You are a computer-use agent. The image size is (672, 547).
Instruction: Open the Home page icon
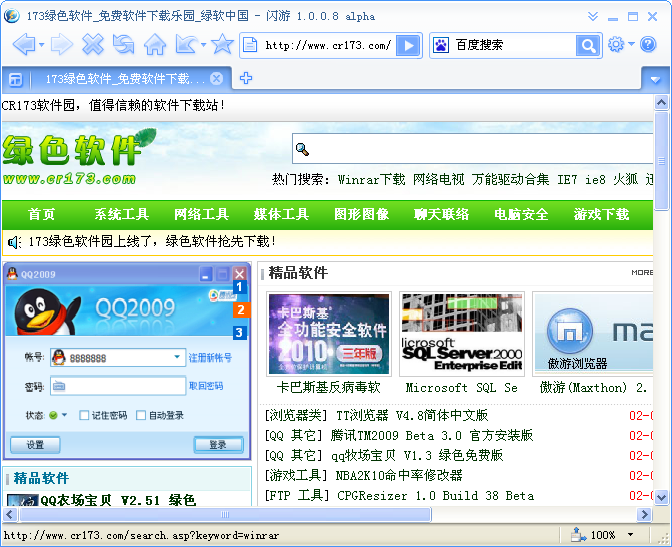point(155,44)
